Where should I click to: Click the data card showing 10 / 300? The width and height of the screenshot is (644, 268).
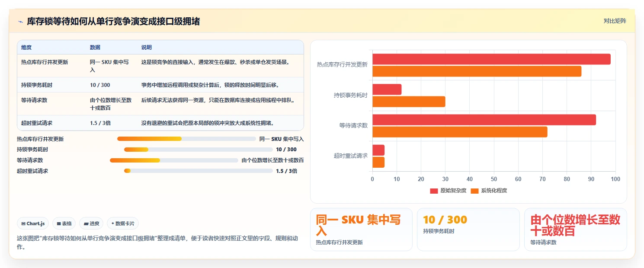click(x=468, y=230)
